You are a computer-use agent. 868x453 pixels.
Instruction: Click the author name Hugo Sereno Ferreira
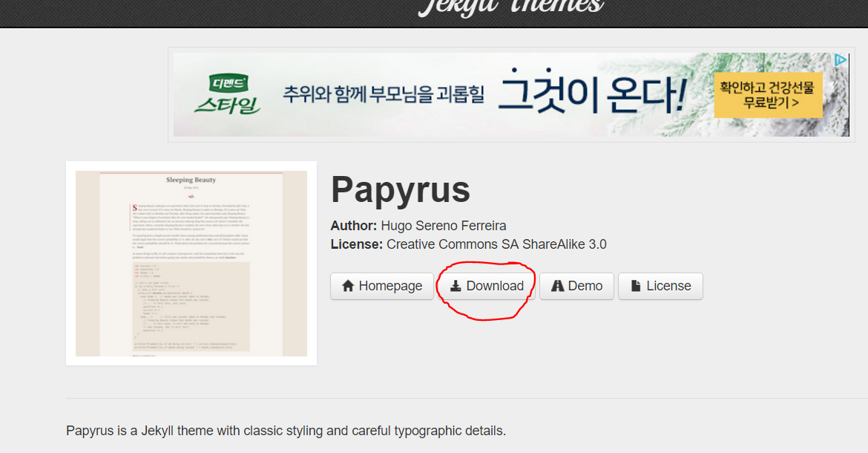coord(444,226)
